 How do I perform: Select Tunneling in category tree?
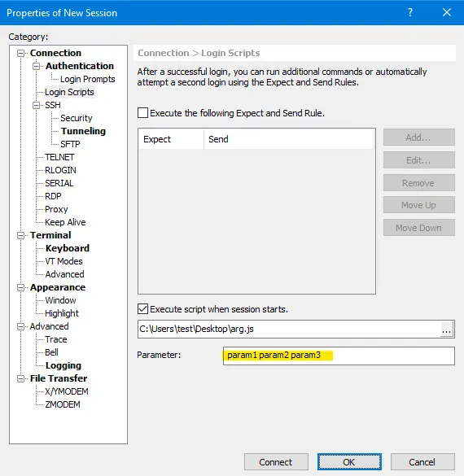[x=83, y=131]
